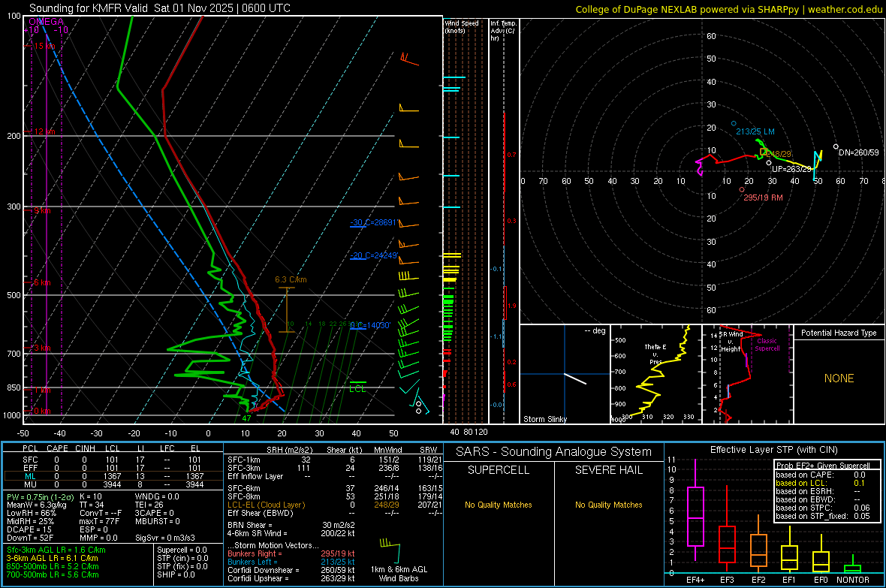Click the SFC-1km shear row label
This screenshot has width=886, height=588.
pyautogui.click(x=244, y=460)
